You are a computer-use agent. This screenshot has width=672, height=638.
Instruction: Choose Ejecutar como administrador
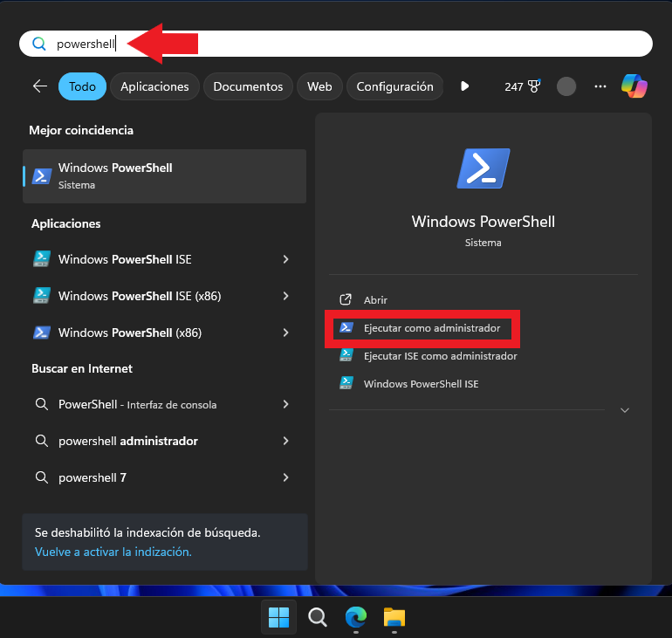pyautogui.click(x=432, y=328)
